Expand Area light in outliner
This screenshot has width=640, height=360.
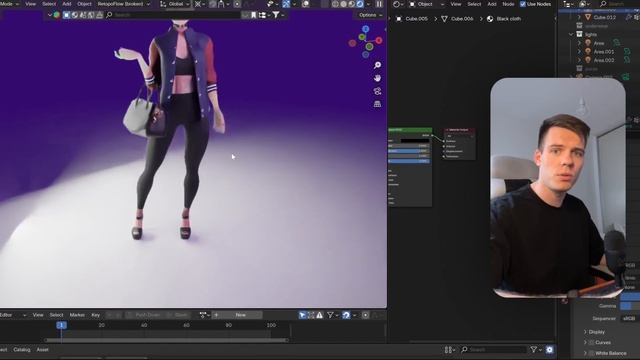[579, 43]
